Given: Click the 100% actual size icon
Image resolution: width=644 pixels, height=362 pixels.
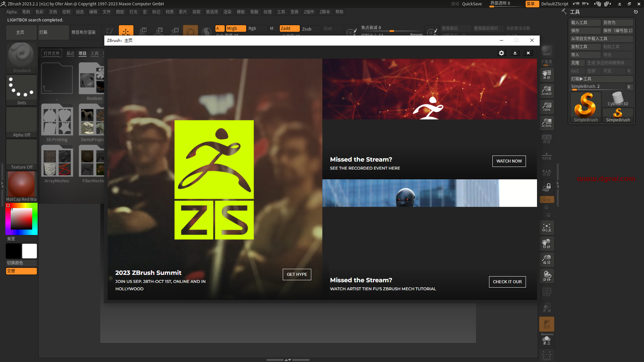Looking at the screenshot, I should pyautogui.click(x=546, y=107).
